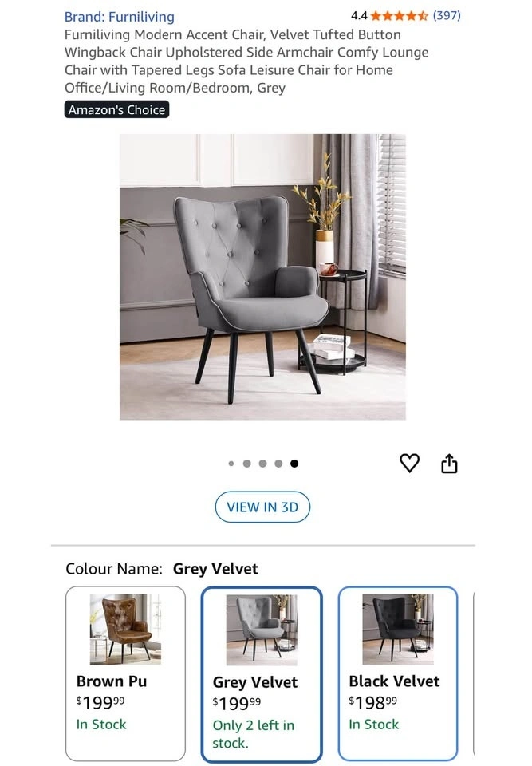Viewport: 532px width, 766px height.
Task: Click the Furniliving Modern Accent Chair title
Action: pyautogui.click(x=246, y=61)
